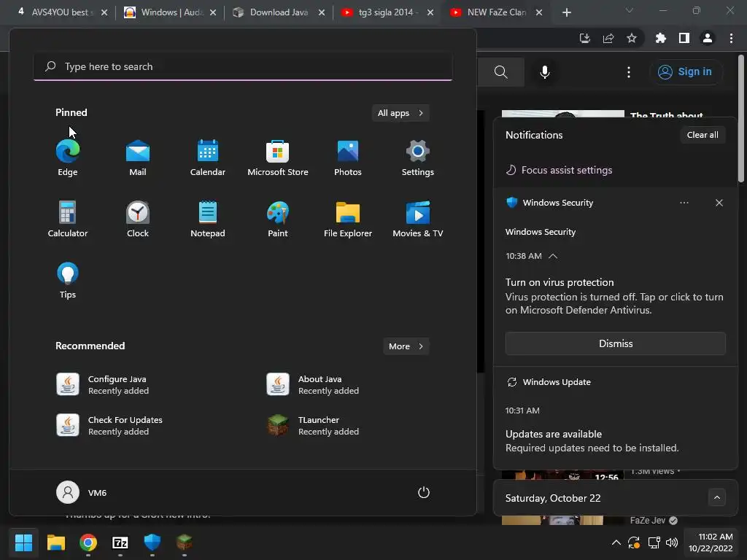
Task: Show More recommended items
Action: click(406, 346)
